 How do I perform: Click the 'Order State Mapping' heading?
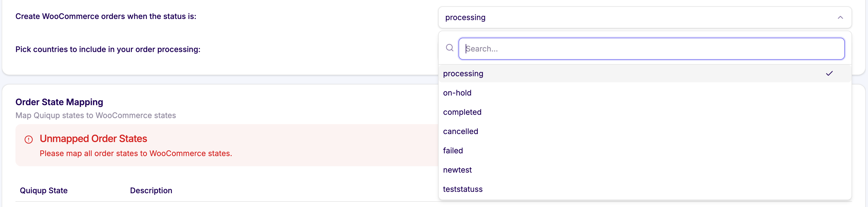[x=59, y=102]
